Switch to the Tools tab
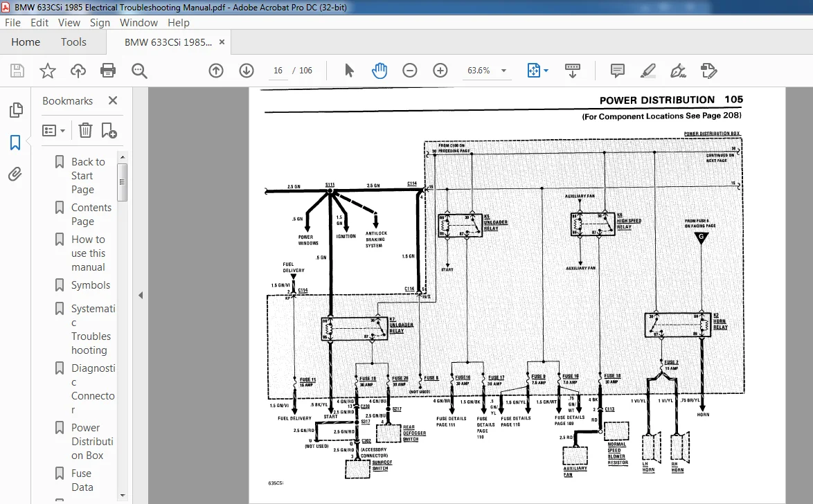This screenshot has height=504, width=813. coord(73,42)
